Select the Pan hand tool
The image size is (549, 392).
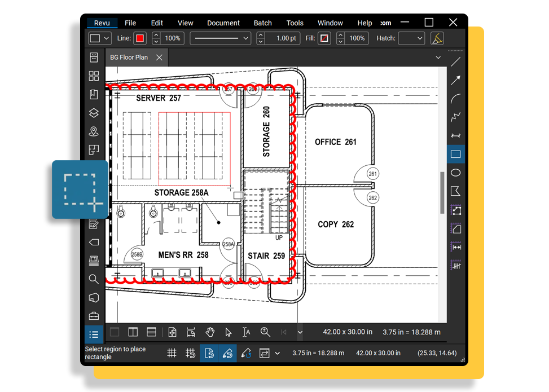209,332
